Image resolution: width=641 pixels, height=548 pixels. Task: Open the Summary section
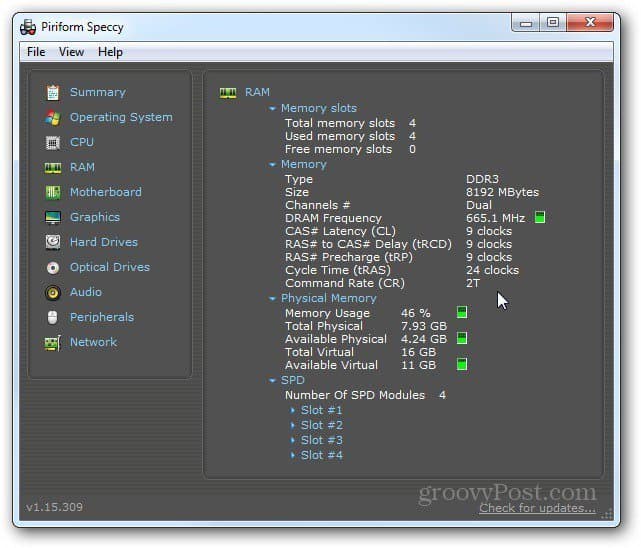coord(98,92)
